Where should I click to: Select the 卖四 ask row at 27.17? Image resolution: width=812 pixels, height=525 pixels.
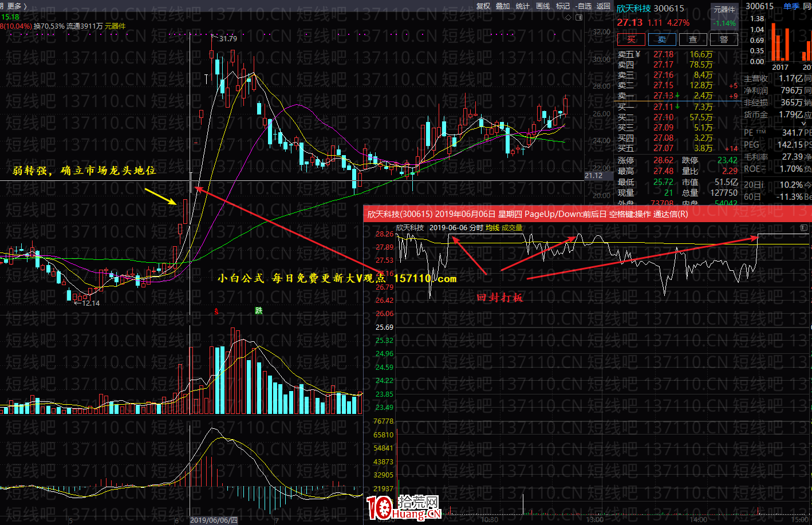coord(677,65)
